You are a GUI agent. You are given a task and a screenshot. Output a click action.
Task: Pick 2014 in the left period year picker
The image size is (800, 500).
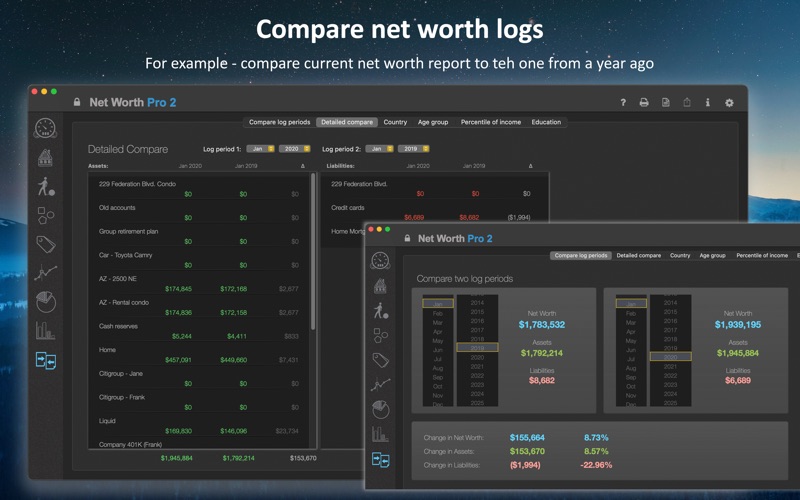pos(477,303)
